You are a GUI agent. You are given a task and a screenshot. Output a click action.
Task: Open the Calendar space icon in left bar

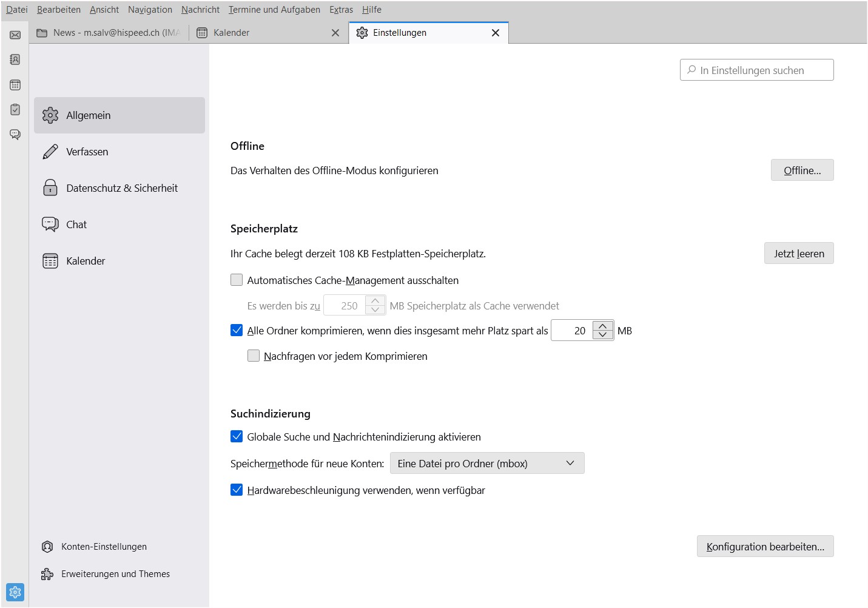pyautogui.click(x=15, y=85)
